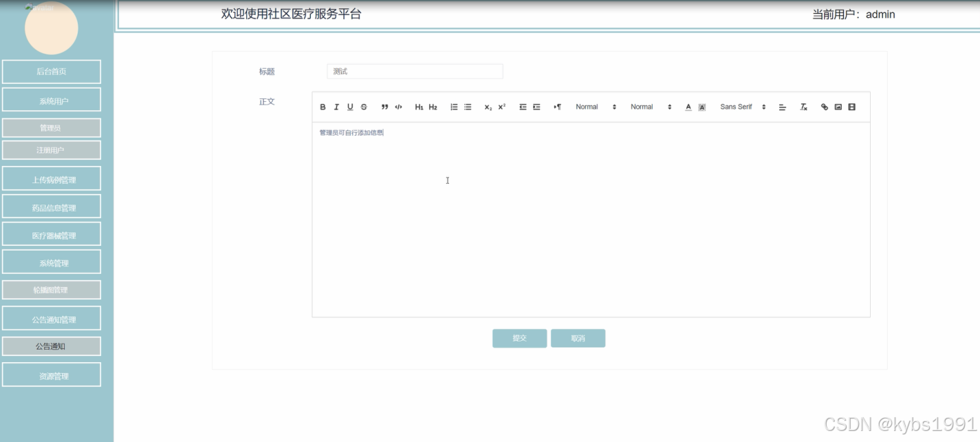Decrease indent with the outdent icon

523,107
